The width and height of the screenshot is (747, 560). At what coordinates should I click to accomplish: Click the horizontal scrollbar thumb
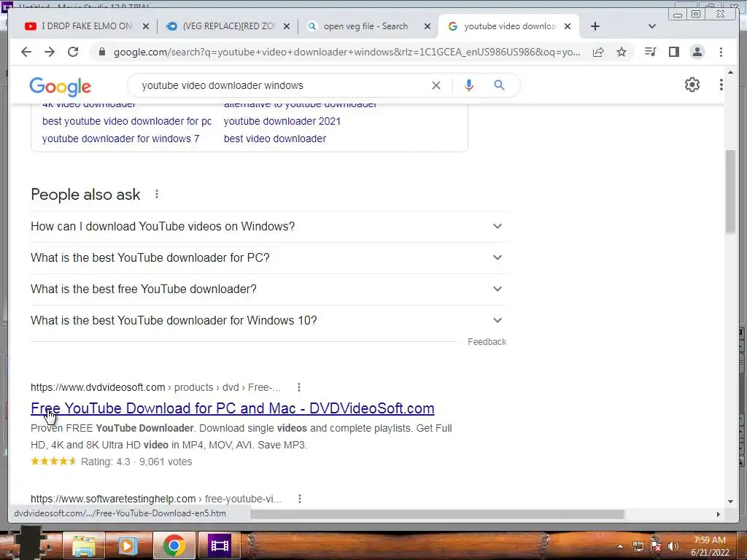(438, 514)
